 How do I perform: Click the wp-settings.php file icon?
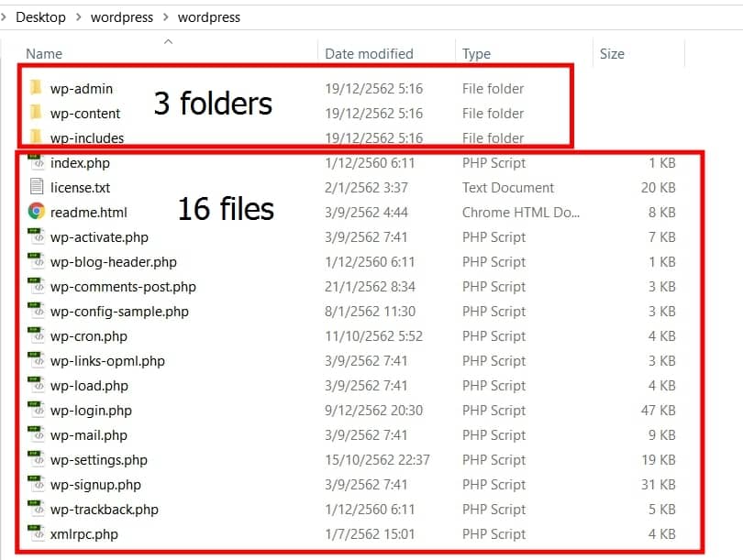tap(36, 458)
